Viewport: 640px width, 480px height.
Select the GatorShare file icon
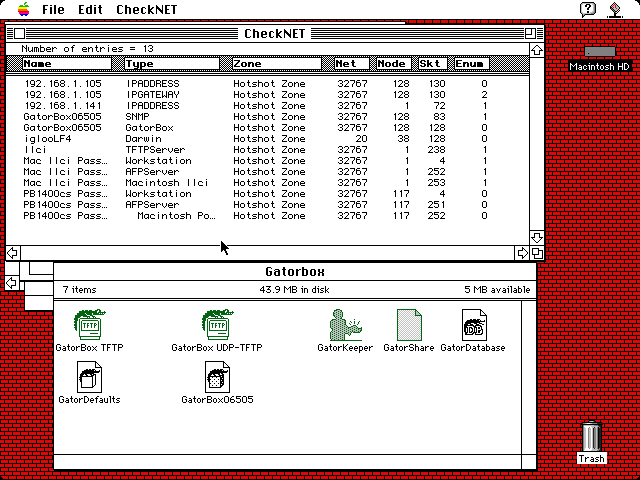pyautogui.click(x=409, y=325)
